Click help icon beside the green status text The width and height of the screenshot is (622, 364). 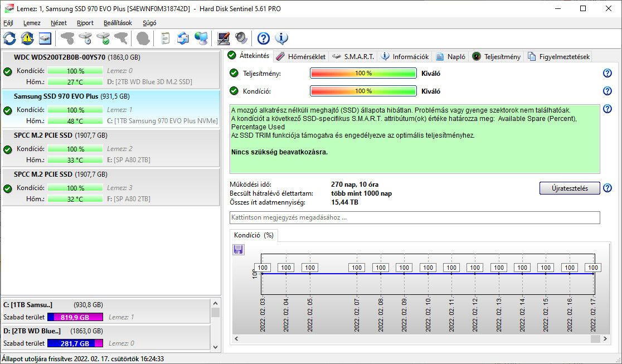pos(608,109)
